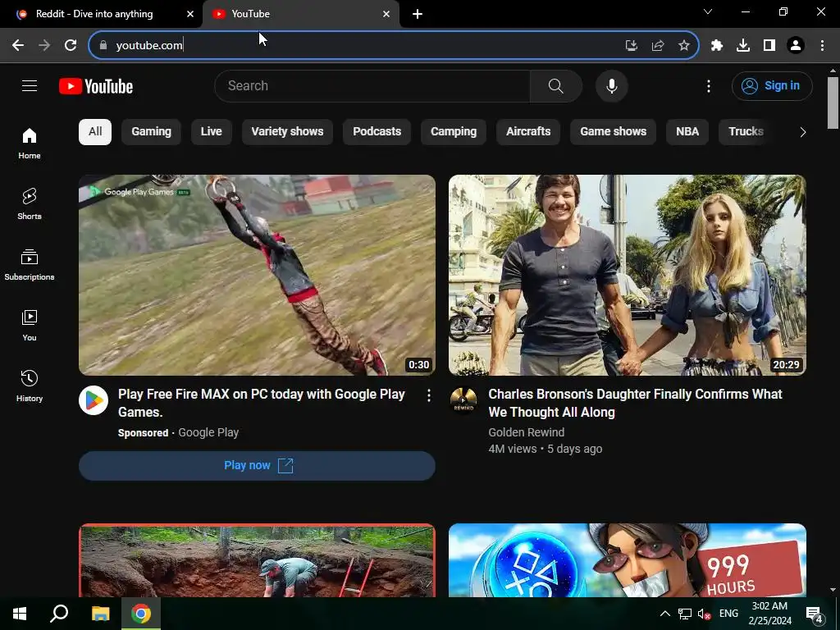Open the Chrome profile icon
Image resolution: width=840 pixels, height=630 pixels.
click(x=796, y=45)
